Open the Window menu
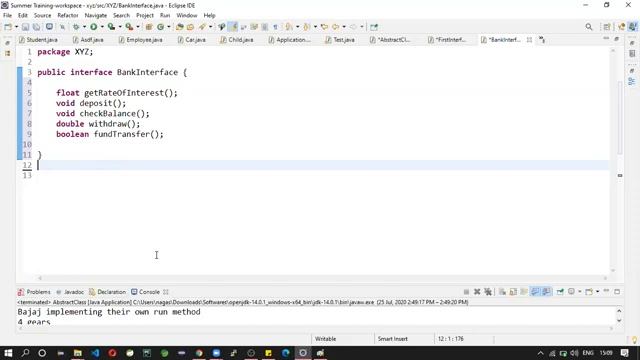Viewport: 640px width, 360px height. click(187, 15)
